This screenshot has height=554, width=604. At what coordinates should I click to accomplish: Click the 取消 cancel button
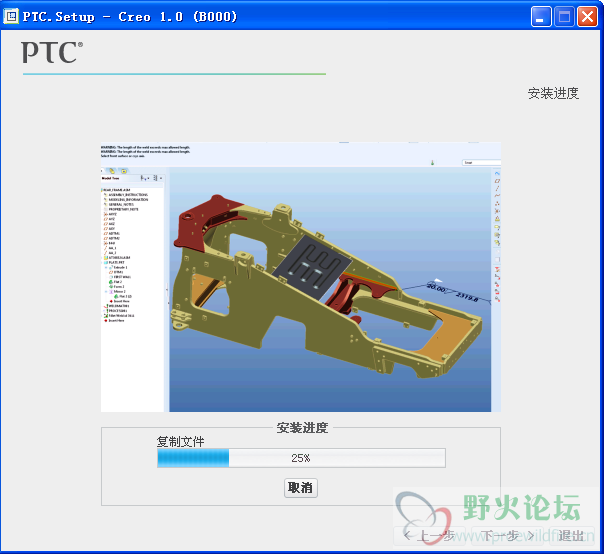(300, 488)
